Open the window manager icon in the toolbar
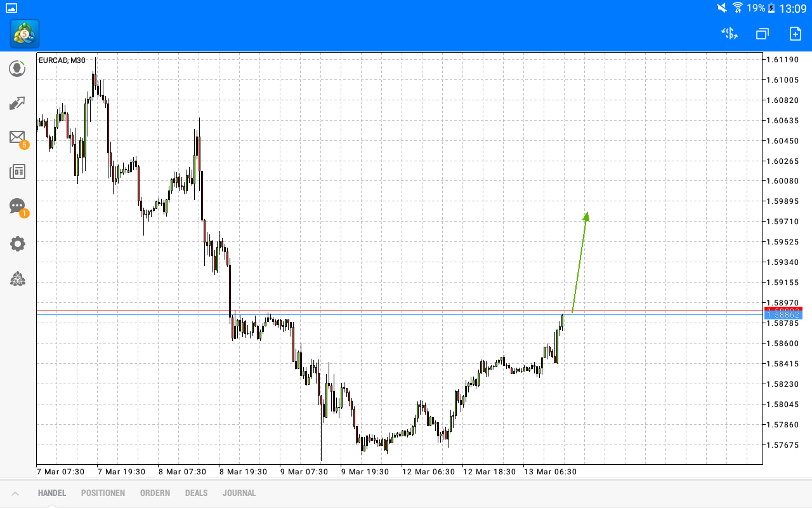 click(x=761, y=34)
